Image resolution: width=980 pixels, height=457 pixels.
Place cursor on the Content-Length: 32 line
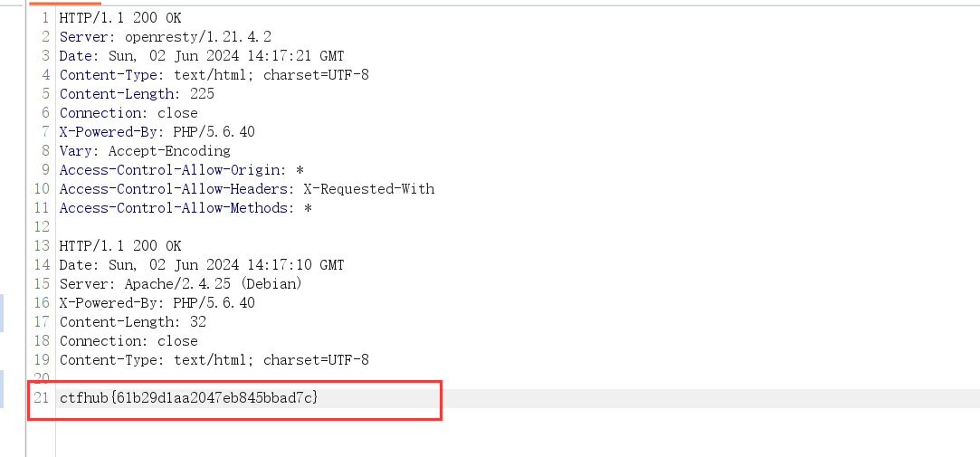coord(133,321)
